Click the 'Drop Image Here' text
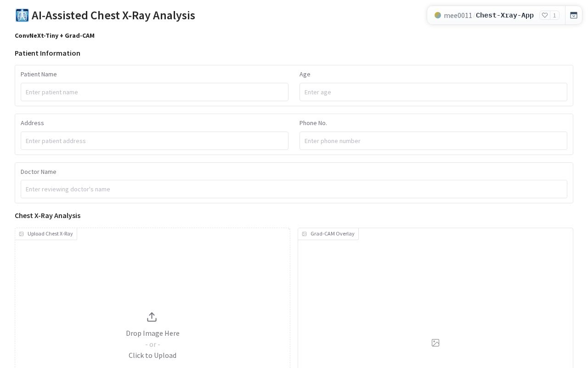Image resolution: width=588 pixels, height=368 pixels. click(x=153, y=333)
